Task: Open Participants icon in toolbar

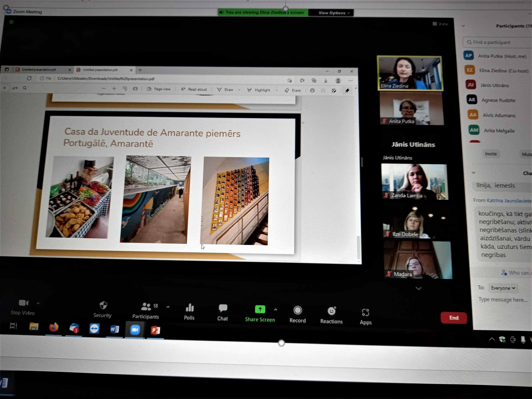Action: tap(146, 307)
